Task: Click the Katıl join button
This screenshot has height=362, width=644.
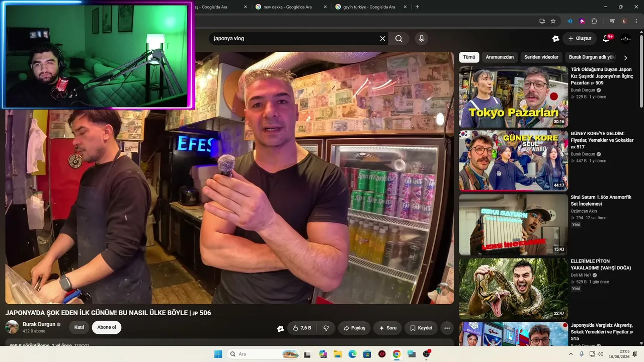Action: point(79,327)
